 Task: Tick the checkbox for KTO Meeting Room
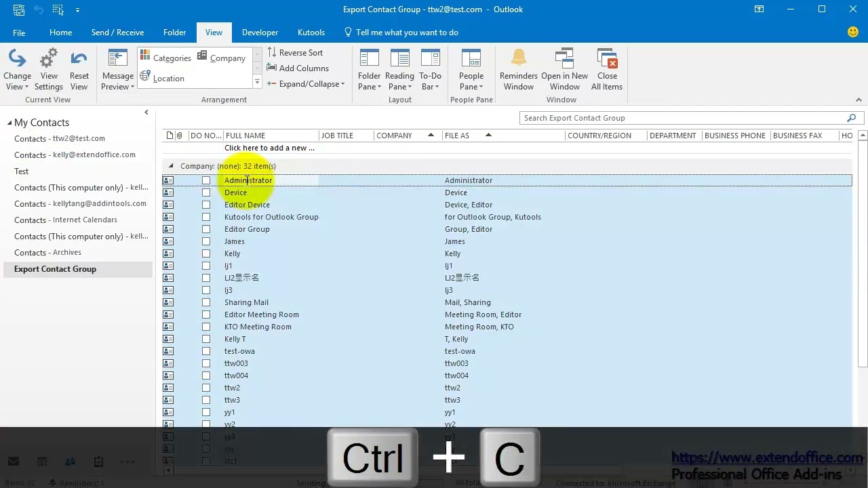(x=206, y=327)
